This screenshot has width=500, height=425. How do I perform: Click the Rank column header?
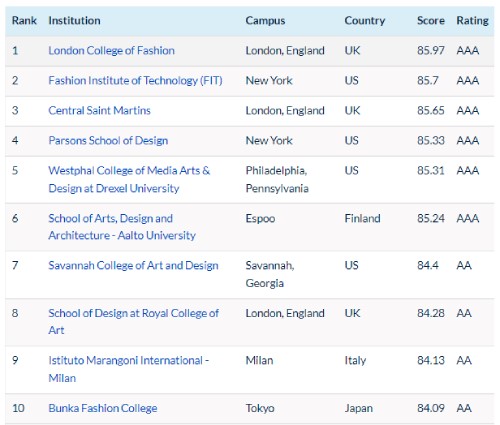tap(24, 21)
